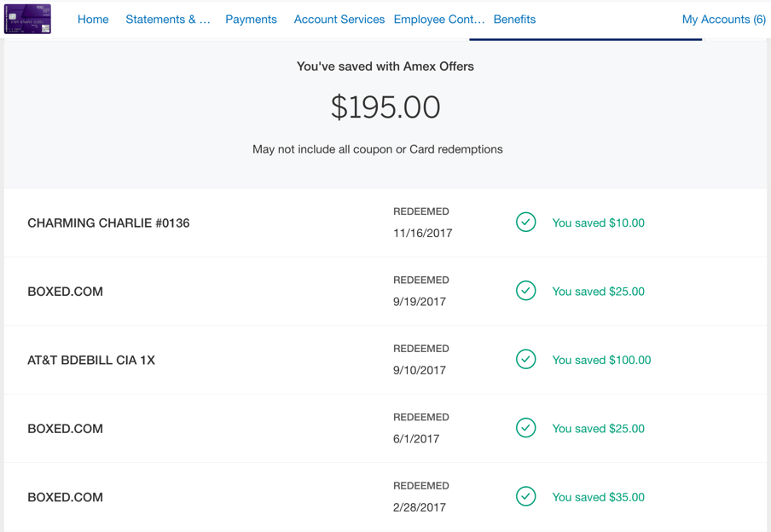Click the checkmark icon beside 6/1/2017 Boxed.com

coord(525,428)
